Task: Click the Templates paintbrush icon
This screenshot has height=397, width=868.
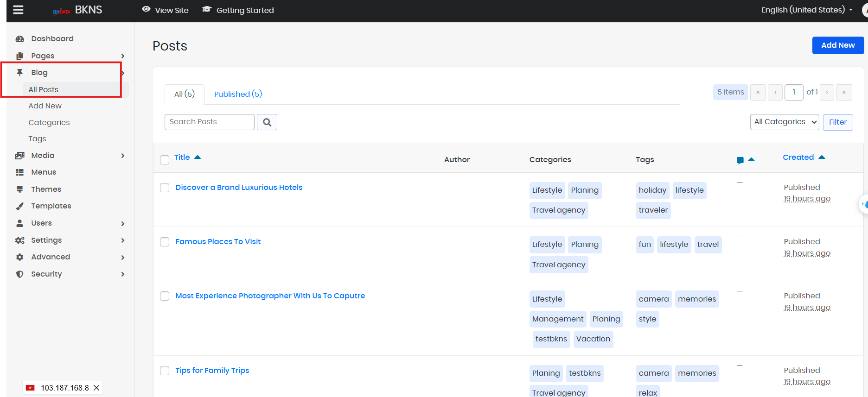Action: point(19,206)
